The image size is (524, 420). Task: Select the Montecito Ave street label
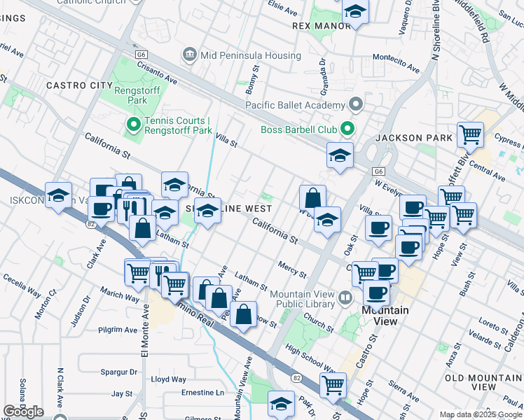pyautogui.click(x=396, y=63)
